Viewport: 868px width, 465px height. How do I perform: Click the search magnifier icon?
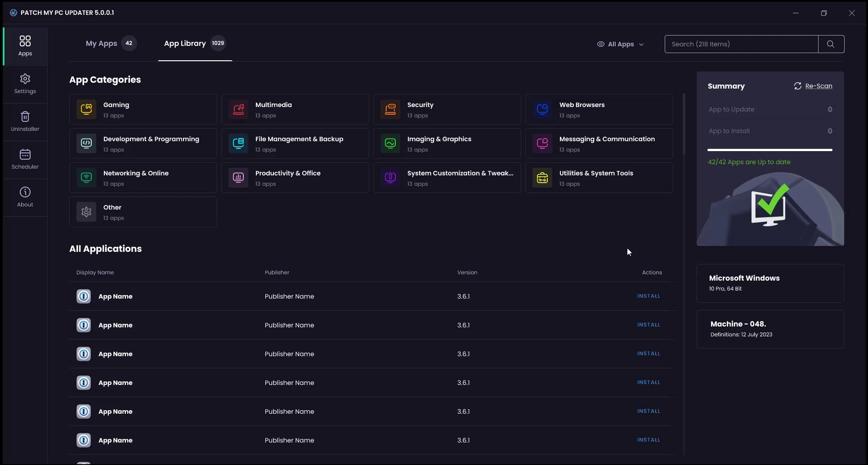831,44
